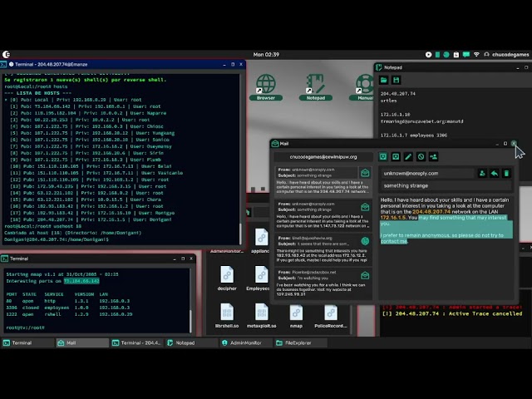The height and width of the screenshot is (399, 532).
Task: Click the chat bubble icon in top bar
Action: pos(466,54)
